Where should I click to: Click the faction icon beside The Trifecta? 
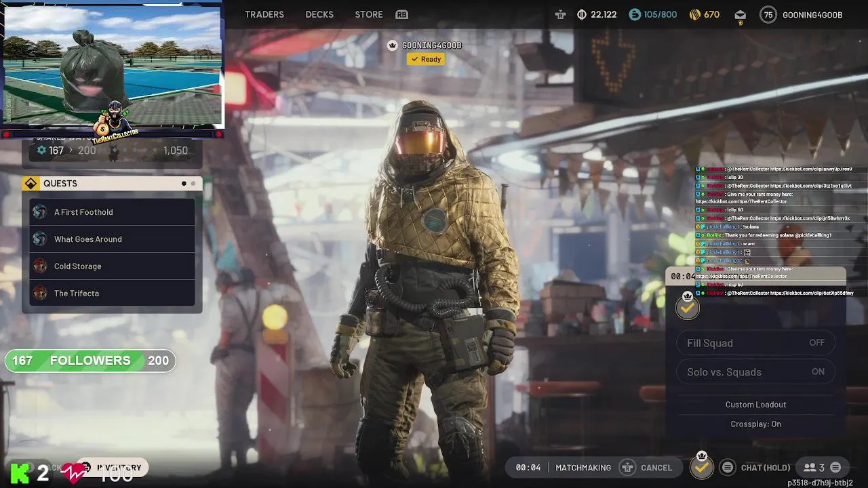coord(40,293)
